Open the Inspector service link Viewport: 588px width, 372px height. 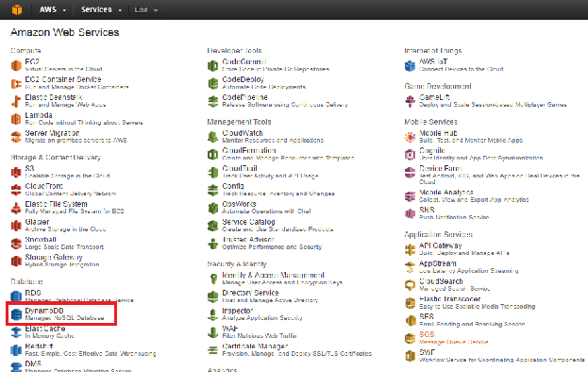coord(238,311)
